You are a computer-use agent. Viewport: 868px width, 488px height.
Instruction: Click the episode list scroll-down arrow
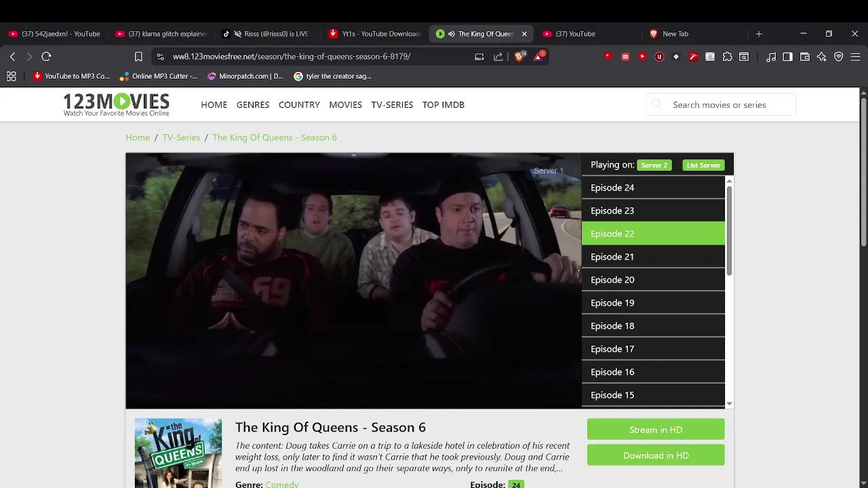click(729, 404)
